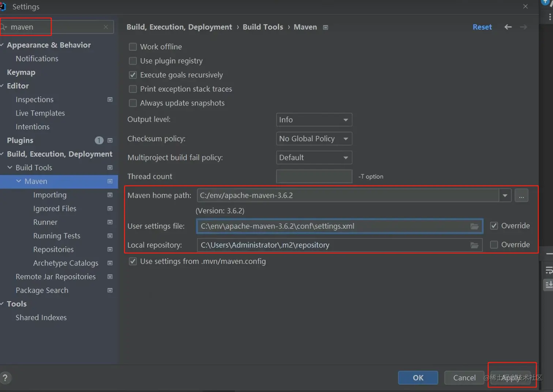Open Multiproject build fail policy dropdown
The image size is (553, 392).
(314, 158)
